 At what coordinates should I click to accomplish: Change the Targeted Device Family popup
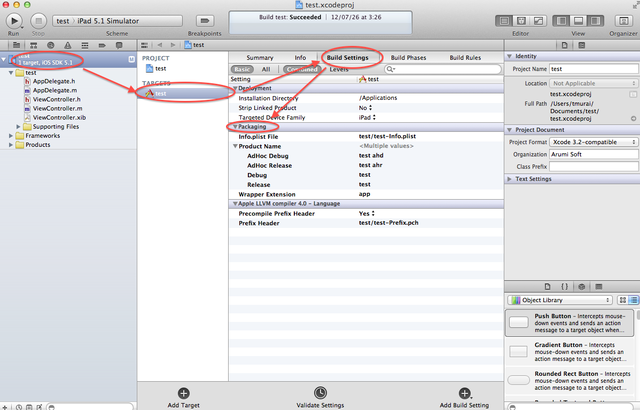tap(367, 117)
